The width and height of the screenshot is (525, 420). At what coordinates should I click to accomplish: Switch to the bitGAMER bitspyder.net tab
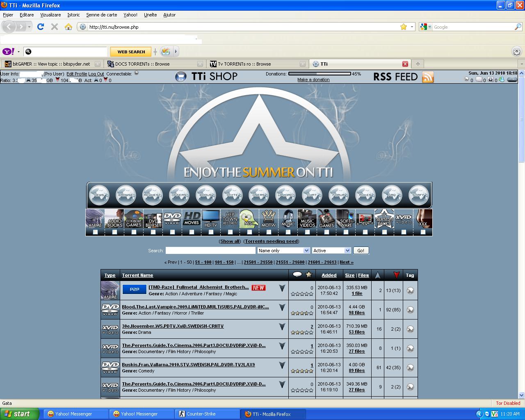(x=52, y=64)
